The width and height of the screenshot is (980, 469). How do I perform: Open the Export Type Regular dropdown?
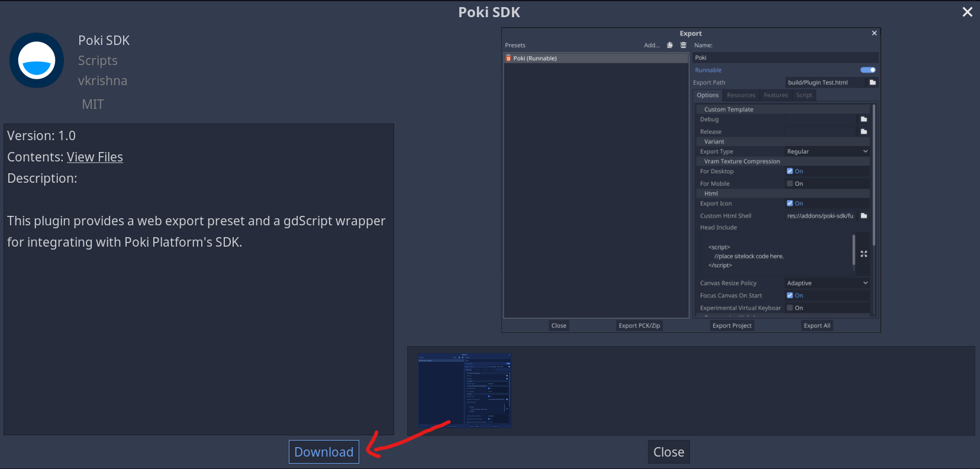coord(827,151)
